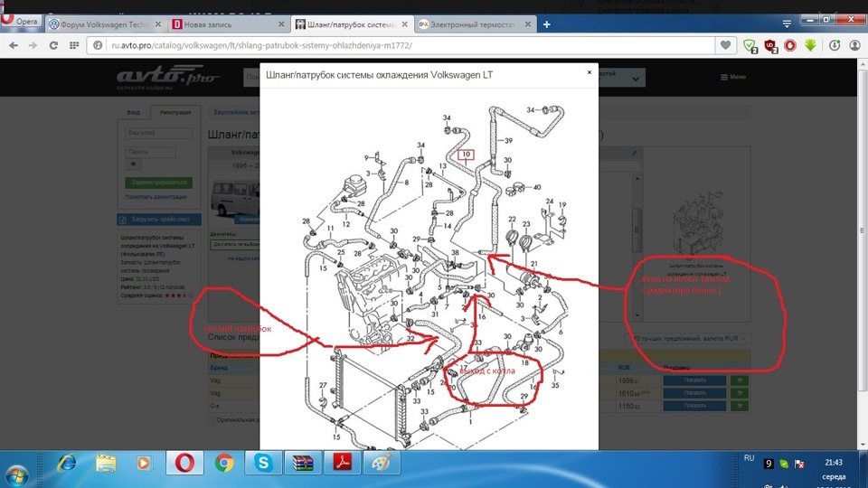Select the Регистрация tab
This screenshot has width=868, height=488.
click(x=175, y=112)
